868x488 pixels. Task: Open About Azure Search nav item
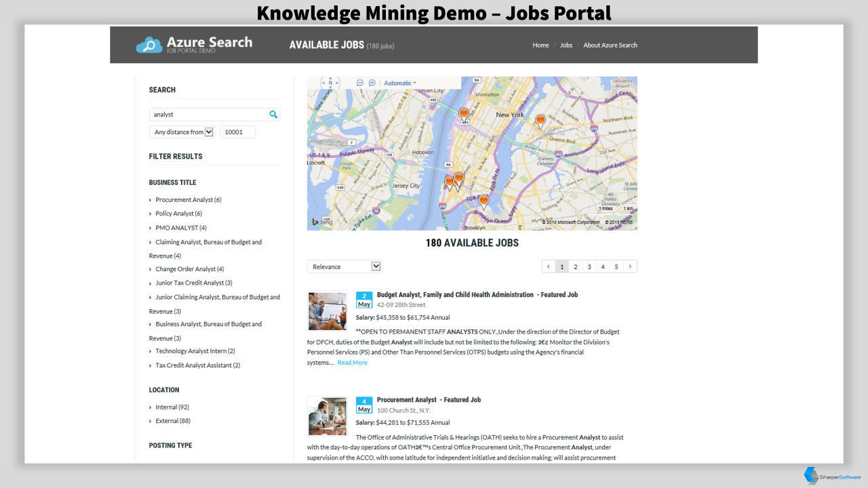click(x=610, y=45)
